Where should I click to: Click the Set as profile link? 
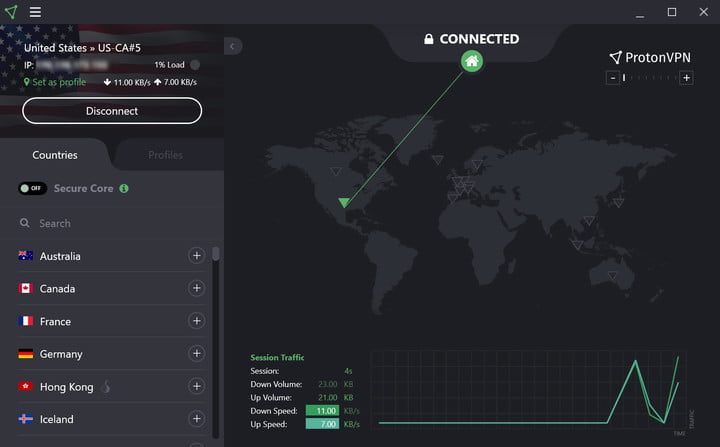(58, 82)
